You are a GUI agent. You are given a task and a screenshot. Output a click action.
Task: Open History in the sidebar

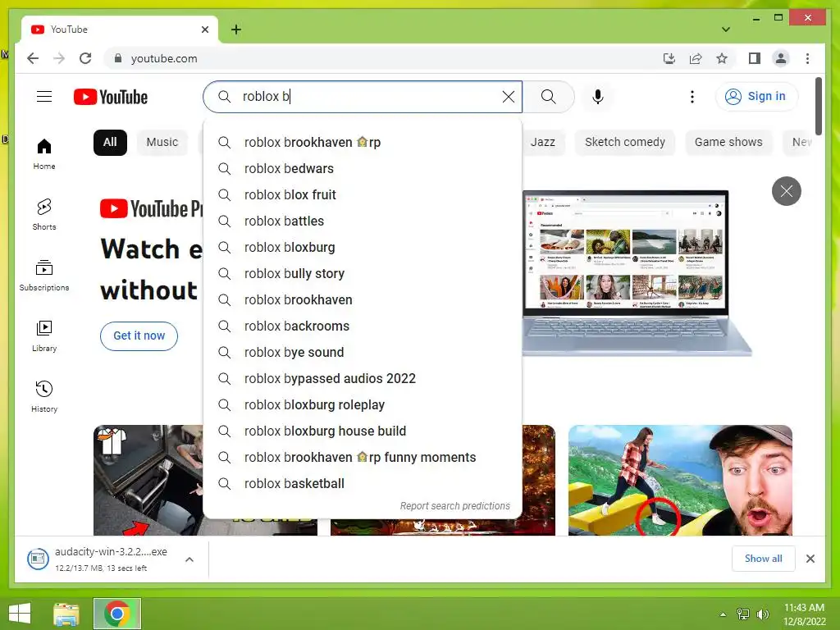pos(44,396)
